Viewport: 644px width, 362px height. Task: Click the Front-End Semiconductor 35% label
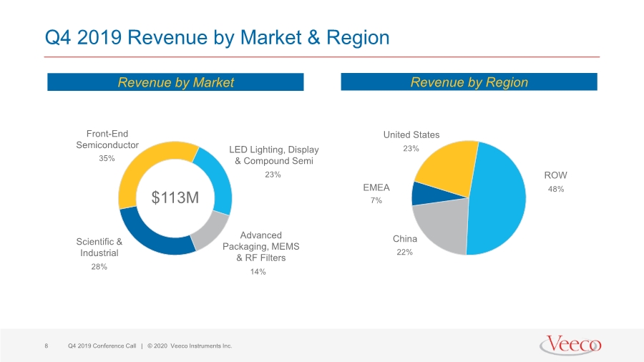click(x=107, y=145)
